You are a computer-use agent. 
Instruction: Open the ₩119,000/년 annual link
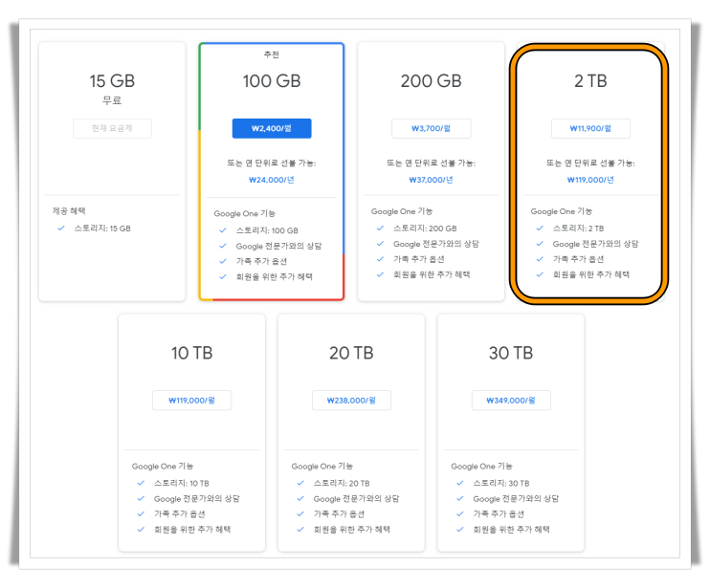[590, 180]
